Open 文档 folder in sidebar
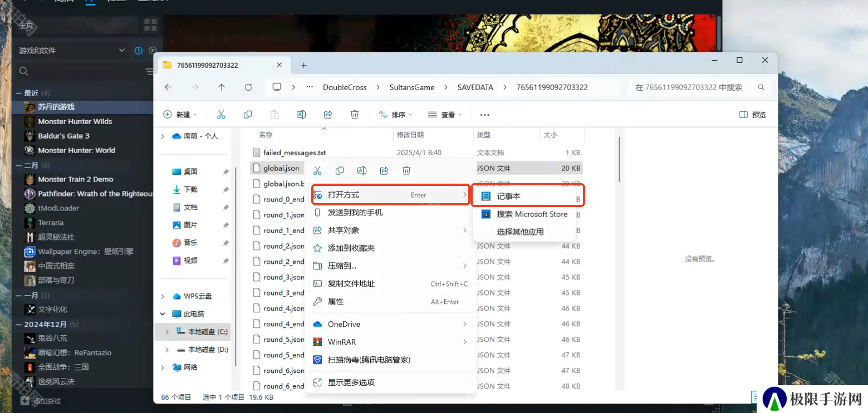This screenshot has height=413, width=868. click(x=190, y=208)
